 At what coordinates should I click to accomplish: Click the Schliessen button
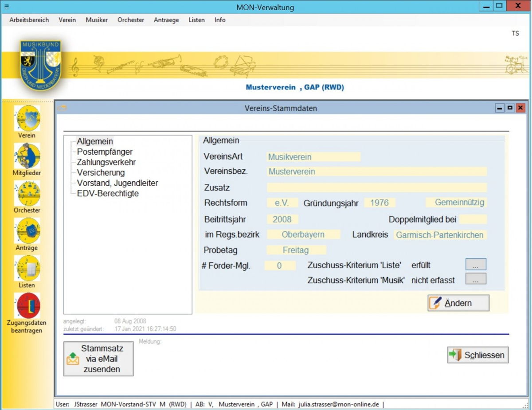(x=477, y=355)
